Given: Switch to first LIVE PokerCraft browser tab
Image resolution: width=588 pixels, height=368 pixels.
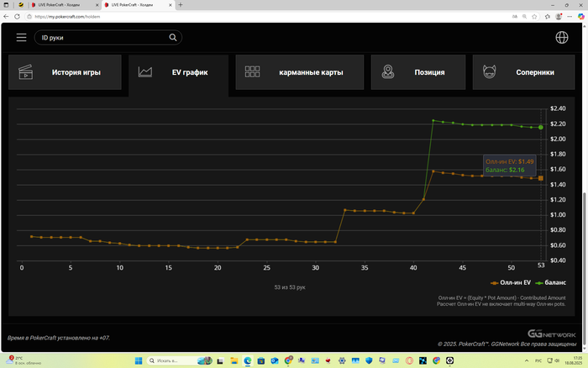Looking at the screenshot, I should pyautogui.click(x=63, y=5).
